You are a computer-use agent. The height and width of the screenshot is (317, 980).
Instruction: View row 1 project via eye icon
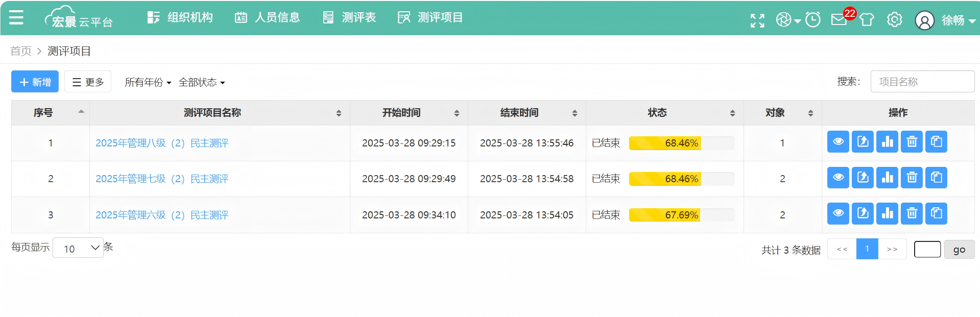838,142
